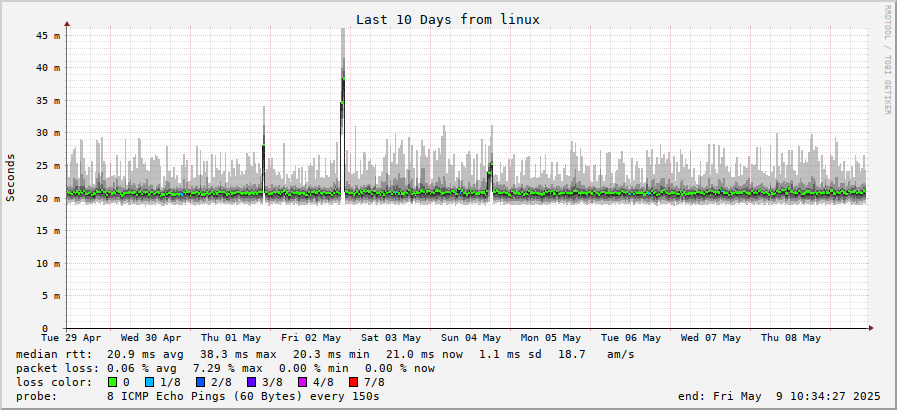This screenshot has height=410, width=897.
Task: Click the '20.9 ms avg' value
Action: (x=145, y=355)
